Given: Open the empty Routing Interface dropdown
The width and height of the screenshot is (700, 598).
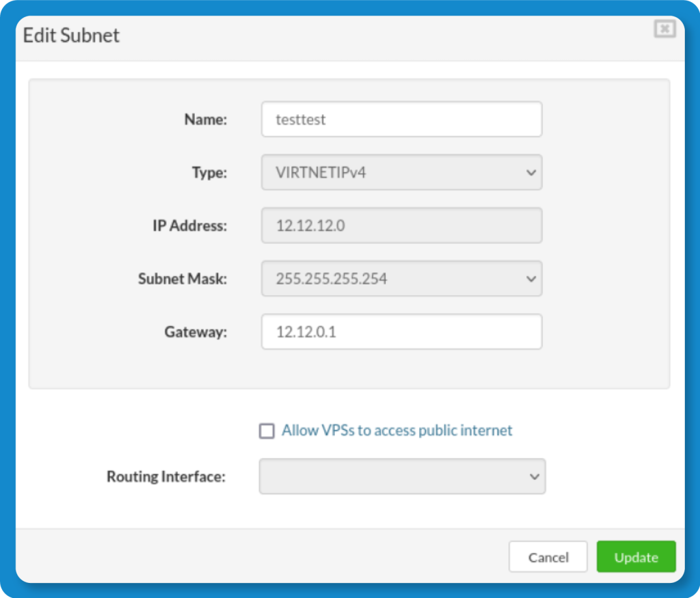Looking at the screenshot, I should (401, 476).
